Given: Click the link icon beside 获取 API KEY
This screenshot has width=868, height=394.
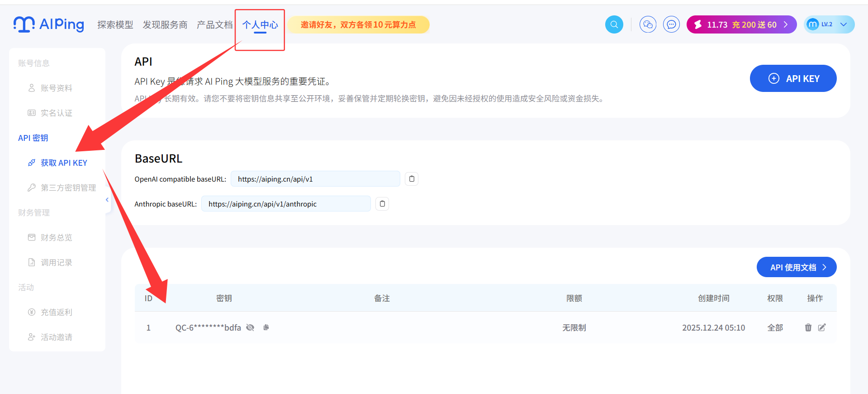Looking at the screenshot, I should click(32, 163).
